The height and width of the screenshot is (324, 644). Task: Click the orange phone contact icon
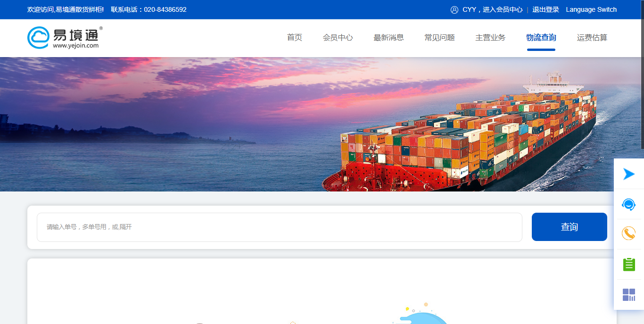pos(629,234)
